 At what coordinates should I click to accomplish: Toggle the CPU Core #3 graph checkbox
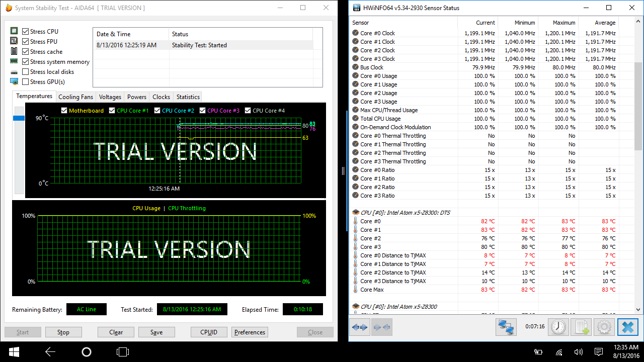point(203,111)
